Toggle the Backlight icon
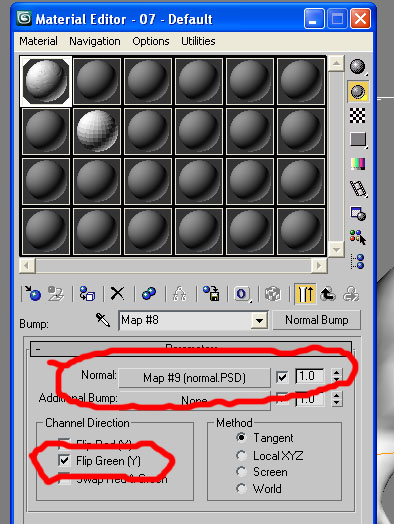 coord(358,91)
